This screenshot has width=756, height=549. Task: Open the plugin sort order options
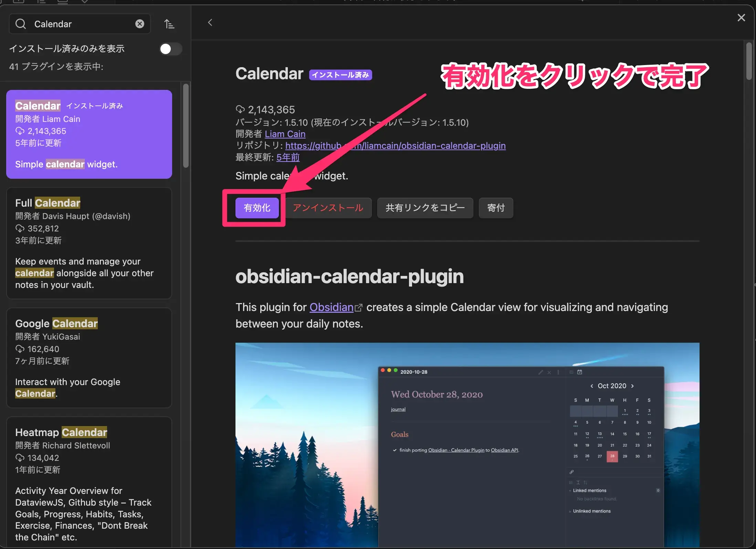(x=169, y=24)
